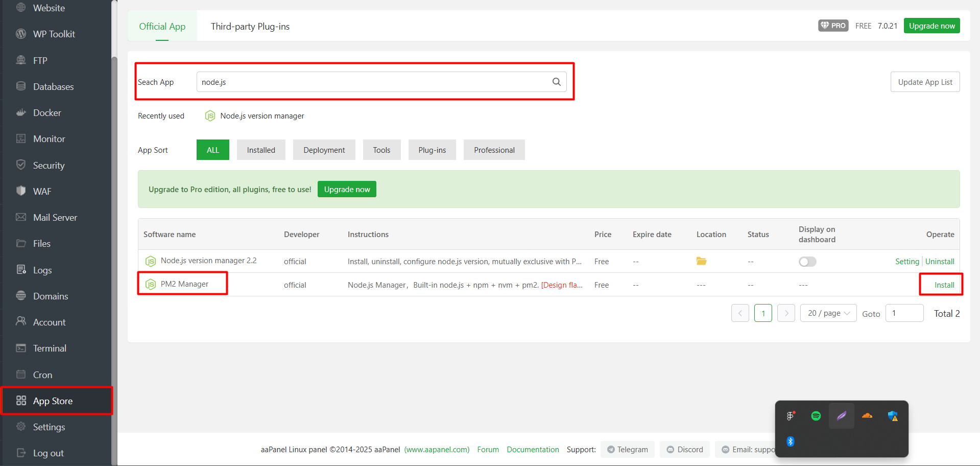Select the Professional app sort filter
The width and height of the screenshot is (980, 466).
coord(494,149)
